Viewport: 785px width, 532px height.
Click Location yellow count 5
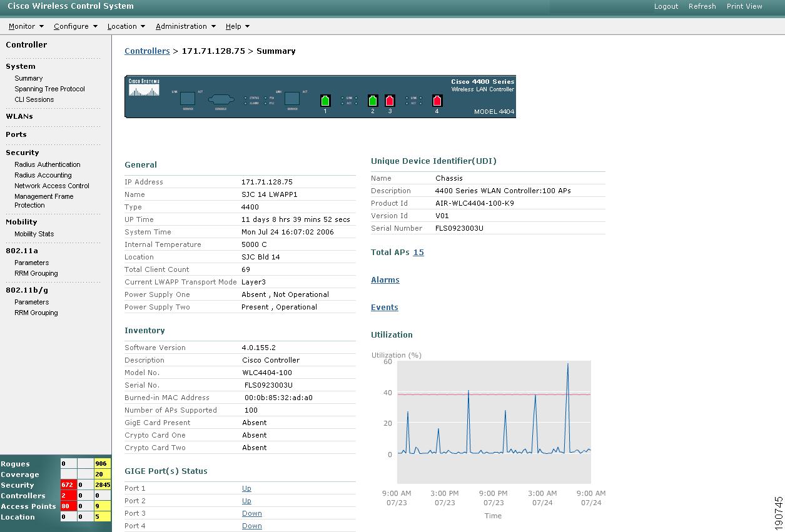pyautogui.click(x=102, y=517)
